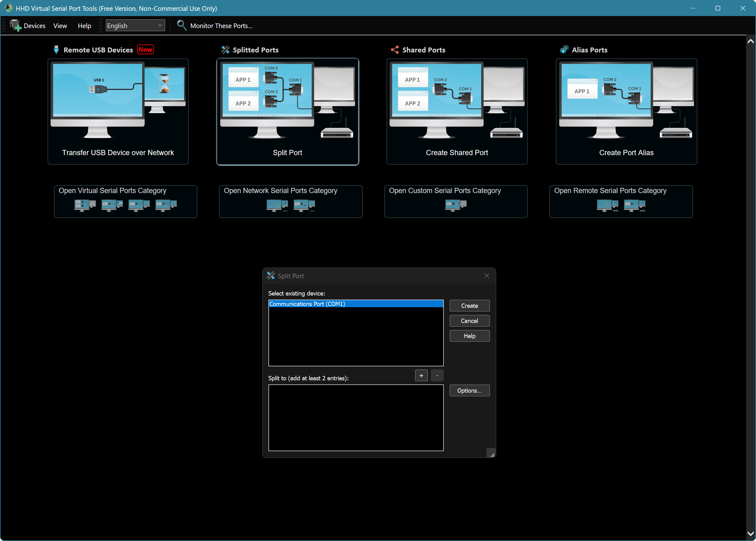Image resolution: width=756 pixels, height=541 pixels.
Task: Open the Create Shared Port tile
Action: point(456,112)
